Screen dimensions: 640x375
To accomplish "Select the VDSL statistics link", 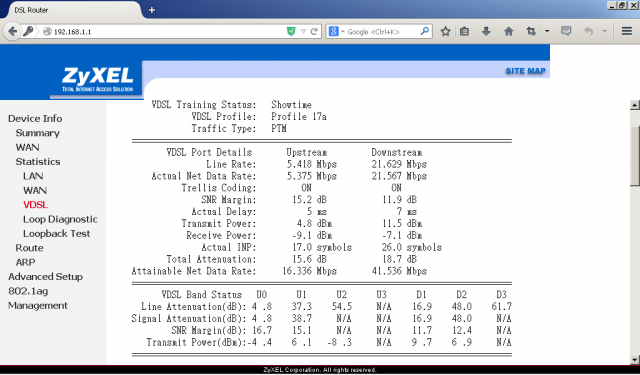I will pos(36,204).
